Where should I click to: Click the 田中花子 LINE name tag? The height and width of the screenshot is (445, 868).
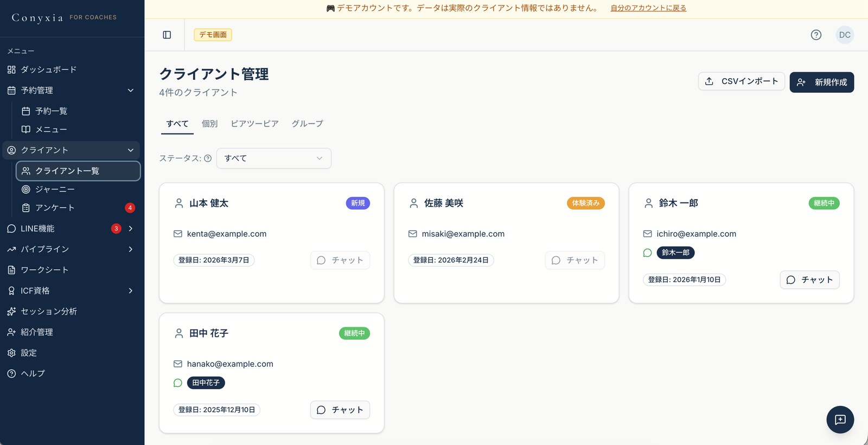(x=206, y=383)
